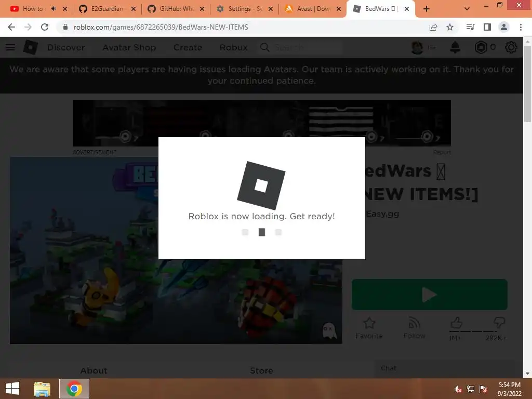Click the scrollbar down arrow

[527, 374]
